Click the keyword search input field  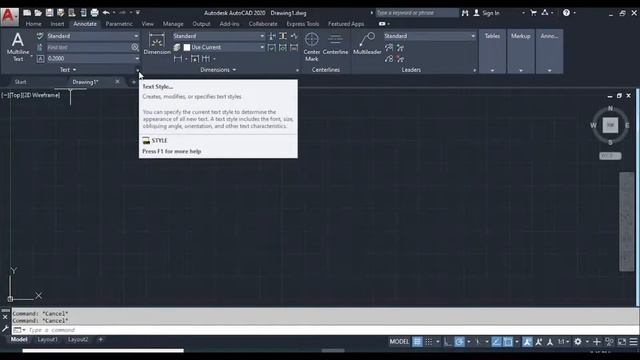[417, 13]
